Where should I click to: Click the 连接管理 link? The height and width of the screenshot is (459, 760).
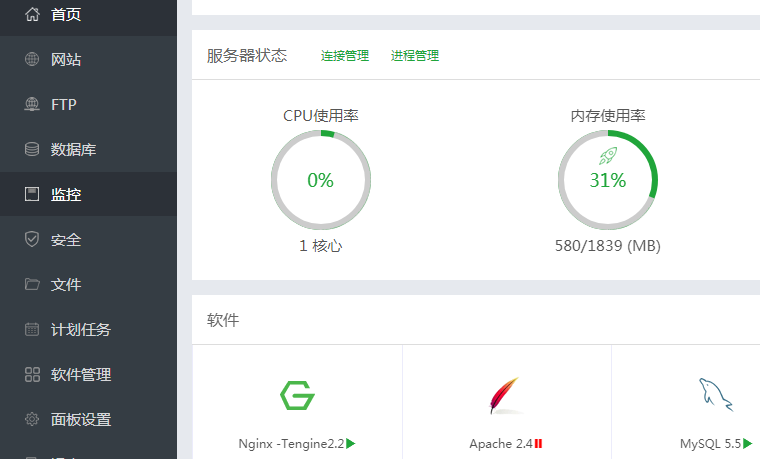[345, 56]
